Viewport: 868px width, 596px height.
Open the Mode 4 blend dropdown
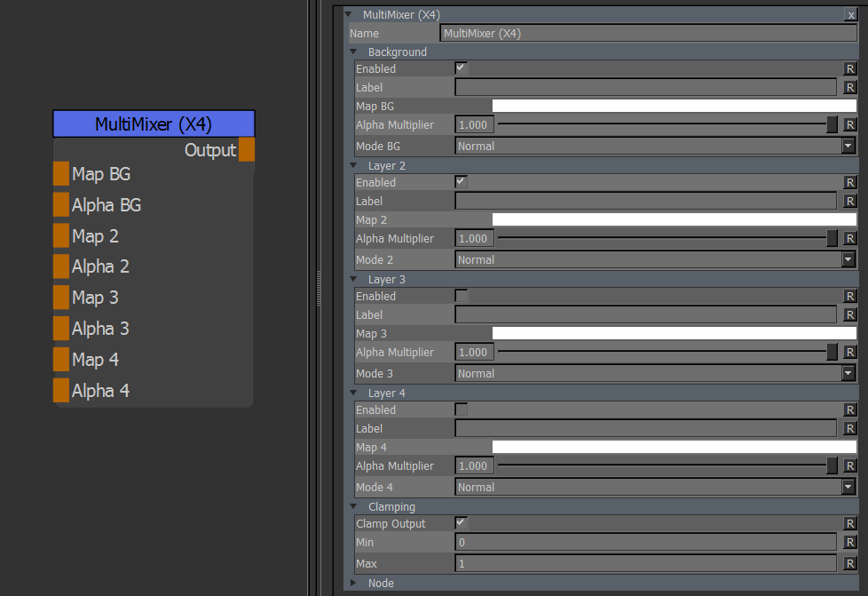pos(654,488)
